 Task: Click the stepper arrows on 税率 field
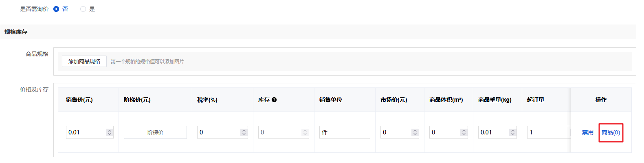tap(244, 132)
